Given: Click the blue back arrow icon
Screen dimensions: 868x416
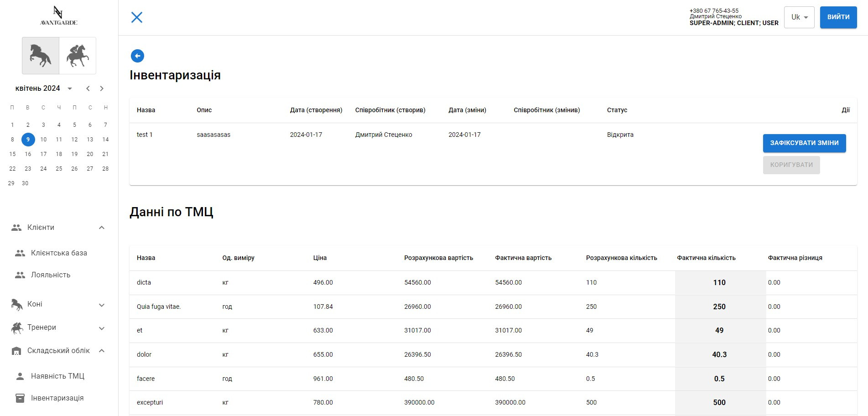Looking at the screenshot, I should [137, 56].
